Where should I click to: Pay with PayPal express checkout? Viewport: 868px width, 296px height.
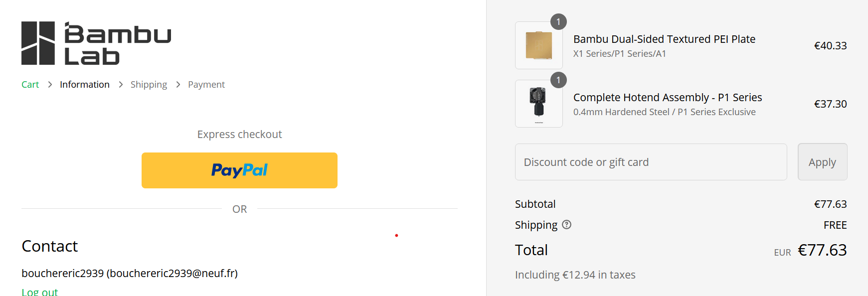tap(239, 170)
